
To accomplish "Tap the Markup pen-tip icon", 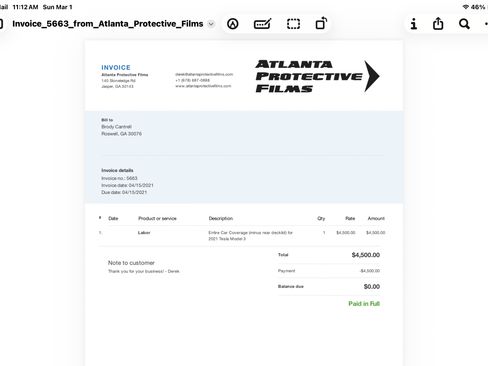I will (x=233, y=24).
